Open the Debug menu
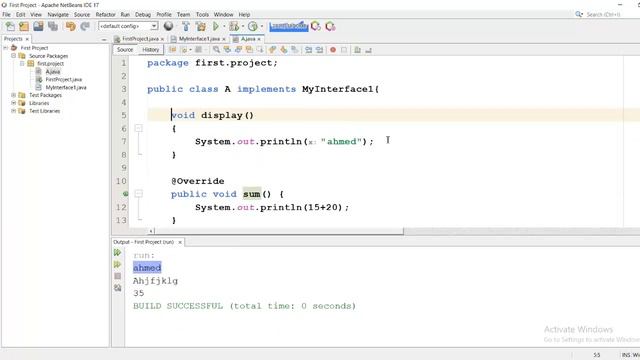The height and width of the screenshot is (360, 640). point(143,14)
